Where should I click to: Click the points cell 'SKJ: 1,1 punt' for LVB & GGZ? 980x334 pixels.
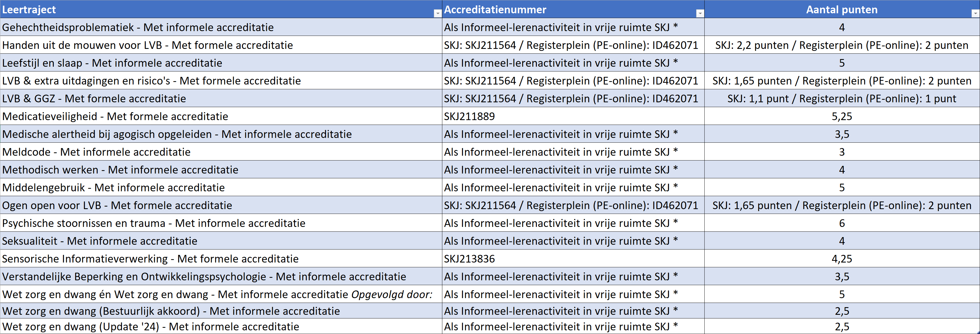point(842,98)
